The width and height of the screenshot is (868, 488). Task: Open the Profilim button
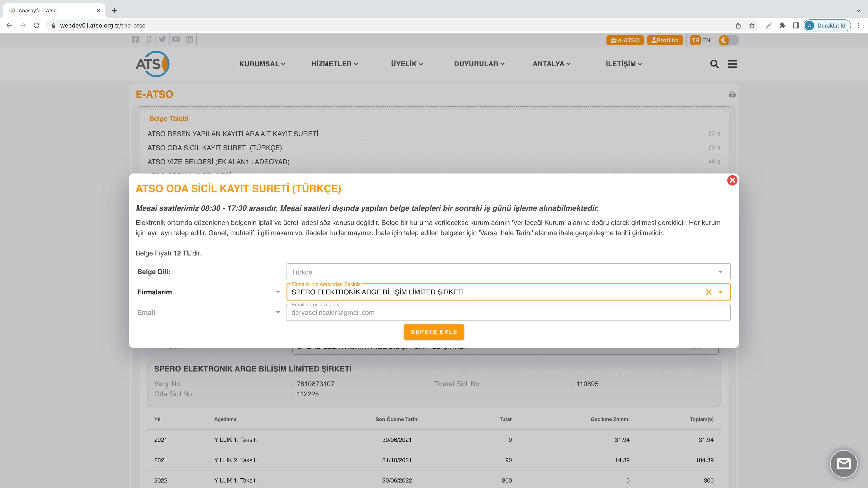click(665, 40)
